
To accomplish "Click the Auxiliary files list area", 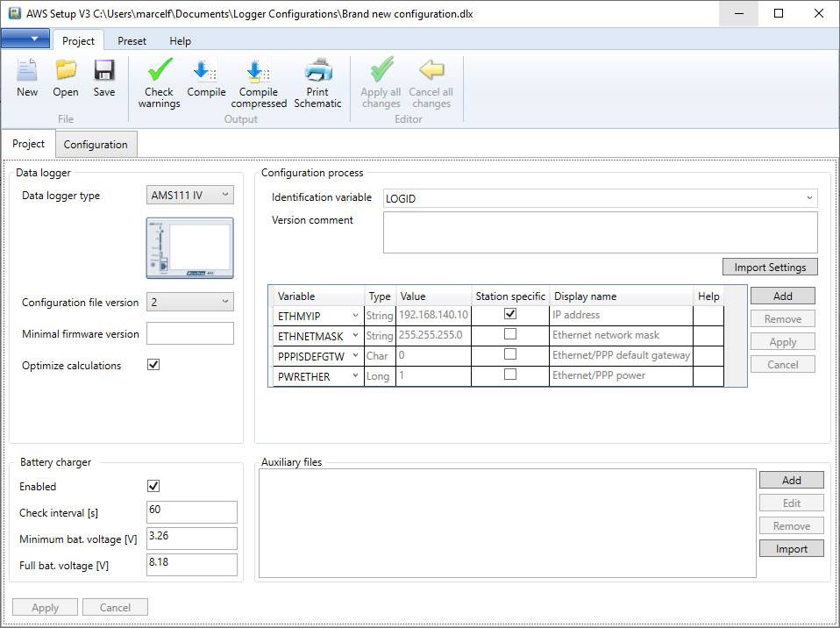I will 508,524.
